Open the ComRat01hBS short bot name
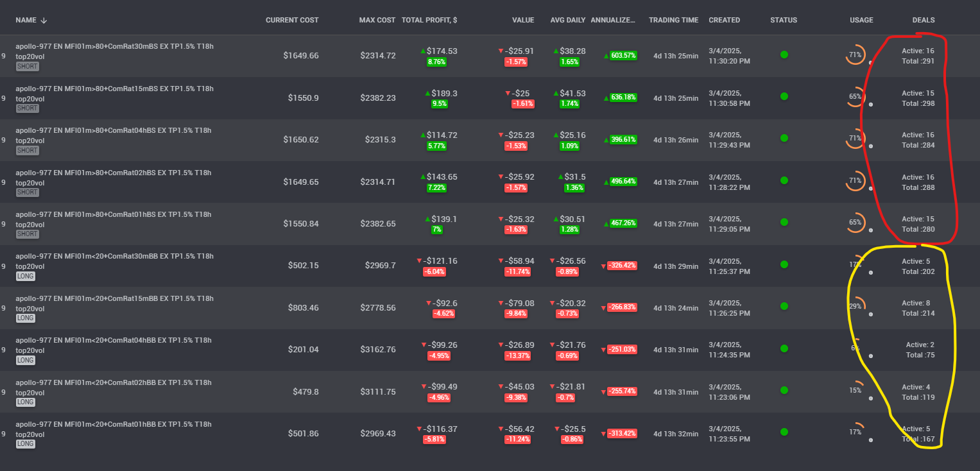This screenshot has height=471, width=980. tap(114, 219)
